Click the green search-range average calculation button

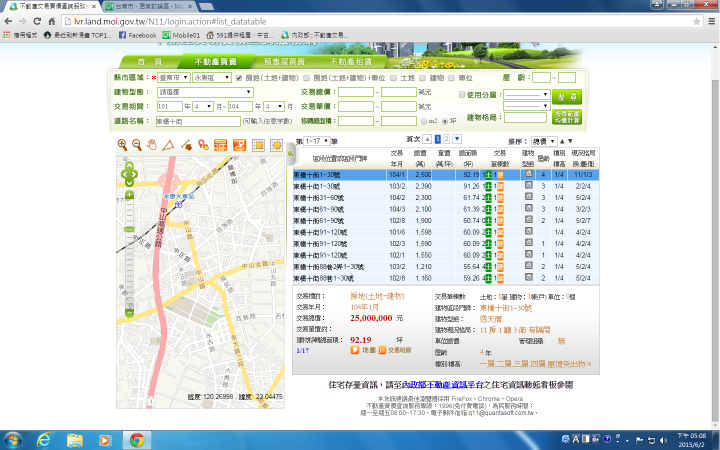[x=567, y=117]
